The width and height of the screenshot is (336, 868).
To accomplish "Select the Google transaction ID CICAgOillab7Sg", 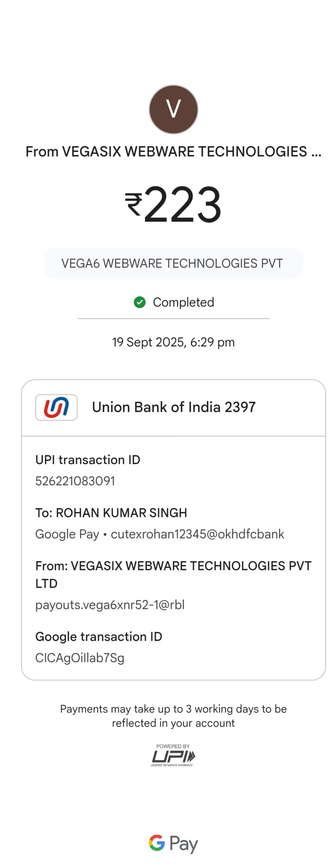I will (x=80, y=658).
